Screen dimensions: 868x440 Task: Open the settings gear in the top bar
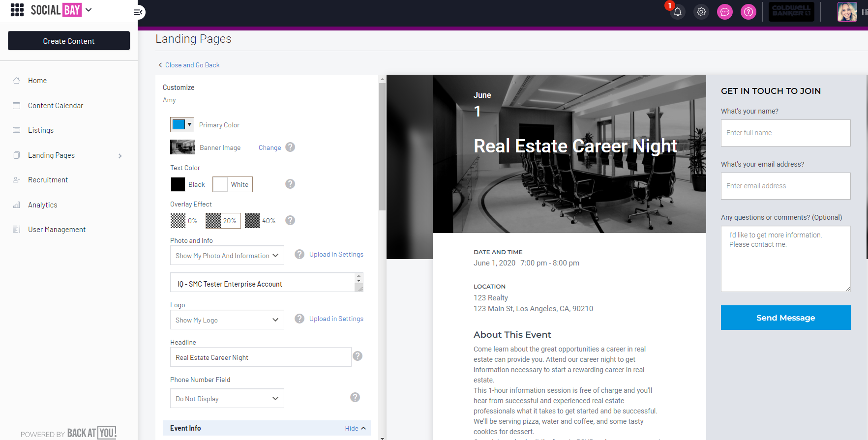701,12
